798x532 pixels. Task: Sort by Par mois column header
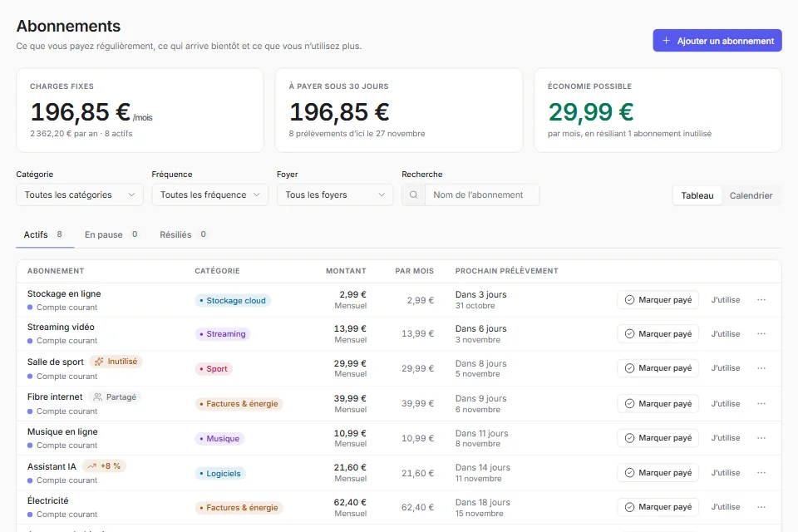point(414,271)
